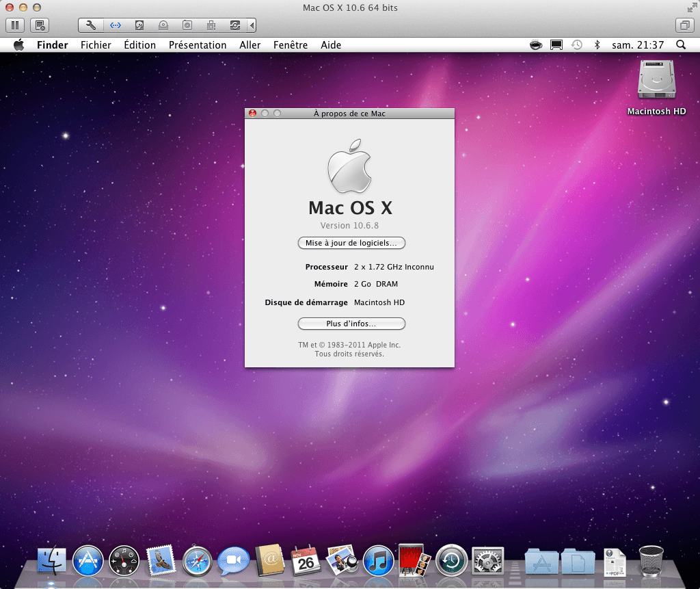Open Safari from the dock
This screenshot has width=700, height=589.
click(197, 560)
